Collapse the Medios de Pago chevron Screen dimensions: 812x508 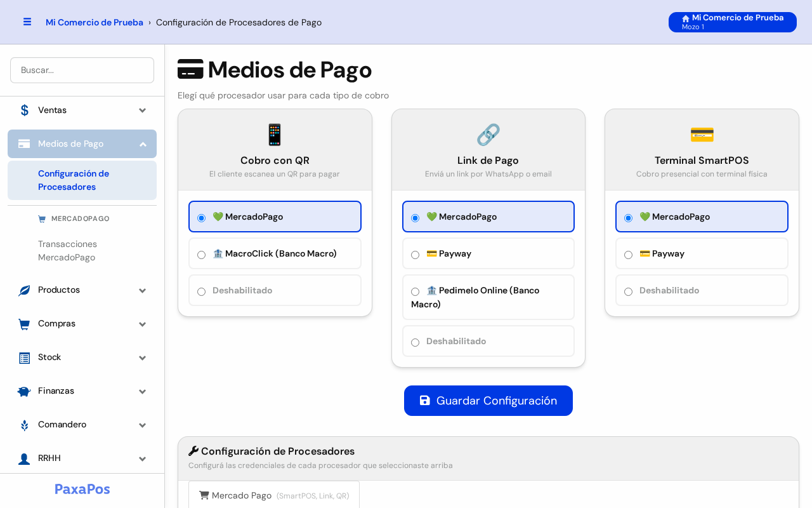(x=143, y=144)
